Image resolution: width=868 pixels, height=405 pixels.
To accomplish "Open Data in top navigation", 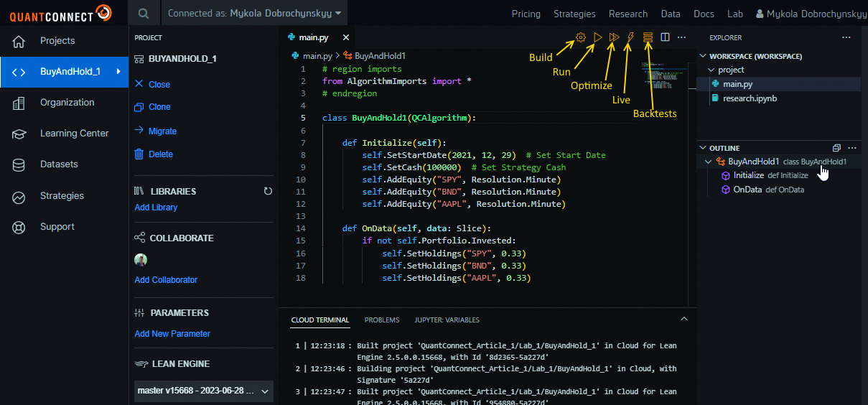I will [x=671, y=14].
